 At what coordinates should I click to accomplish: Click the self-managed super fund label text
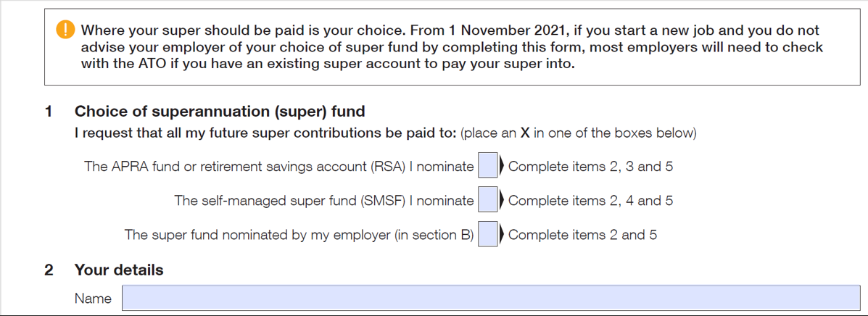coord(324,200)
